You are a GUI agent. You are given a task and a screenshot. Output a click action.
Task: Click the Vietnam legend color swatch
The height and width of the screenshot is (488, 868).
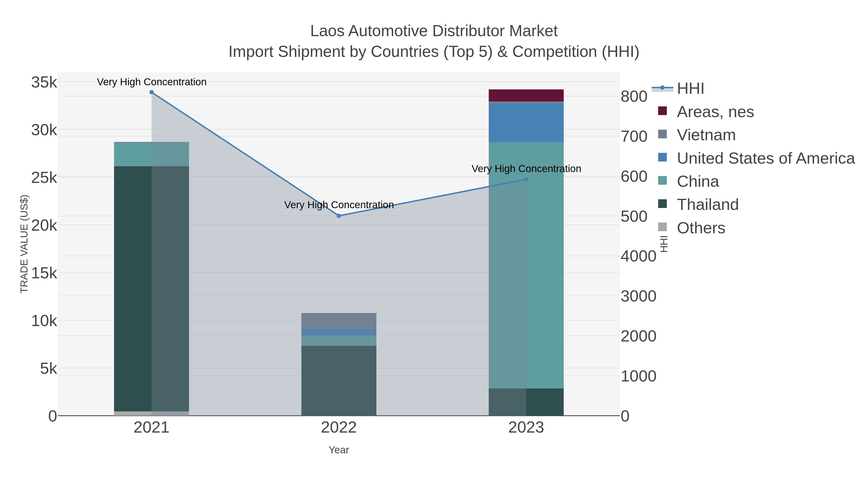point(663,134)
